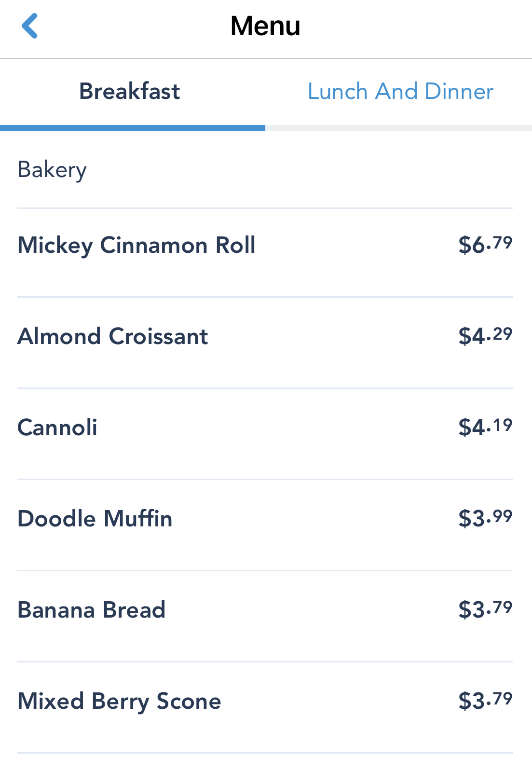Image resolution: width=532 pixels, height=772 pixels.
Task: Tap the blue back arrow
Action: 30,26
